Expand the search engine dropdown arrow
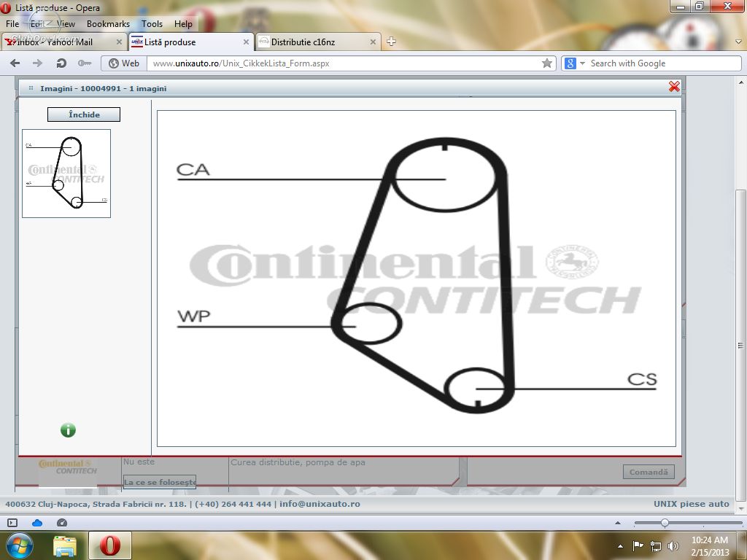Image resolution: width=747 pixels, height=560 pixels. 582,63
